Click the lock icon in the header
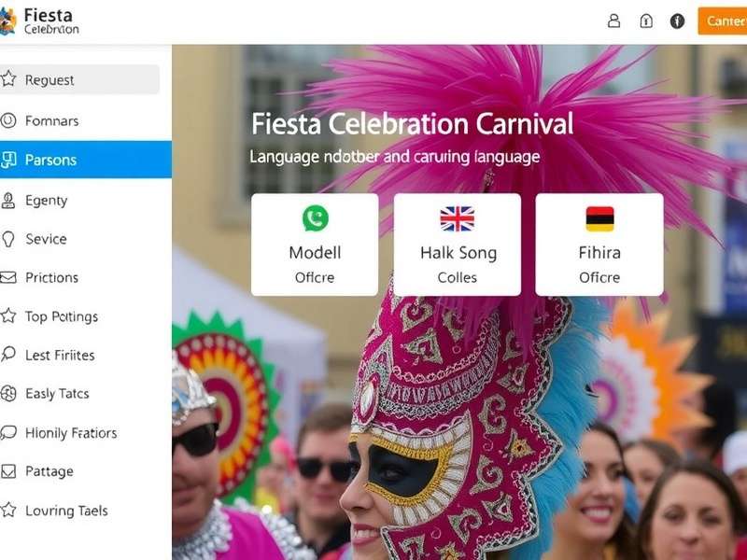747x560 pixels. point(644,21)
